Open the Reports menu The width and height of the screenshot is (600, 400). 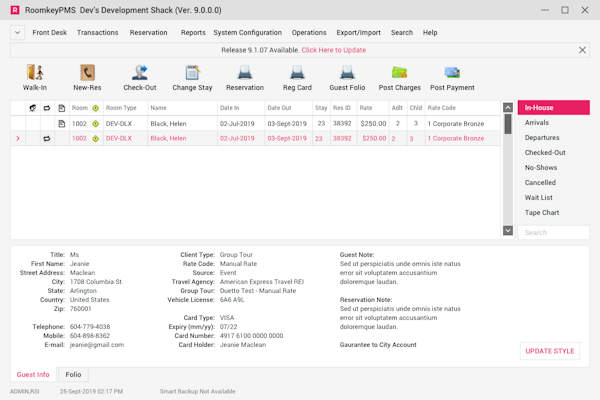coord(193,32)
